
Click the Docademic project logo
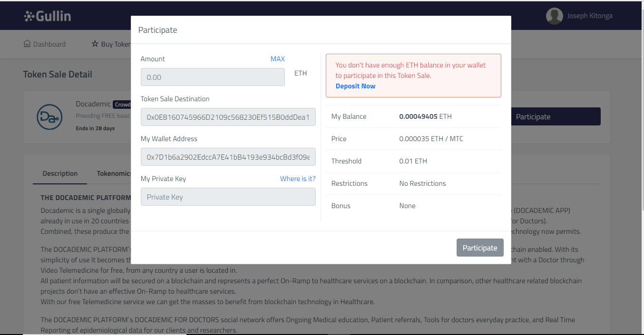(x=49, y=117)
